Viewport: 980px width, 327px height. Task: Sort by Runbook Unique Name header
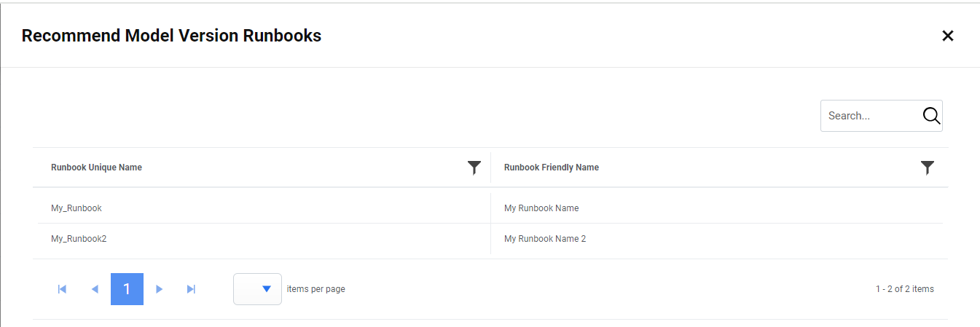[96, 168]
